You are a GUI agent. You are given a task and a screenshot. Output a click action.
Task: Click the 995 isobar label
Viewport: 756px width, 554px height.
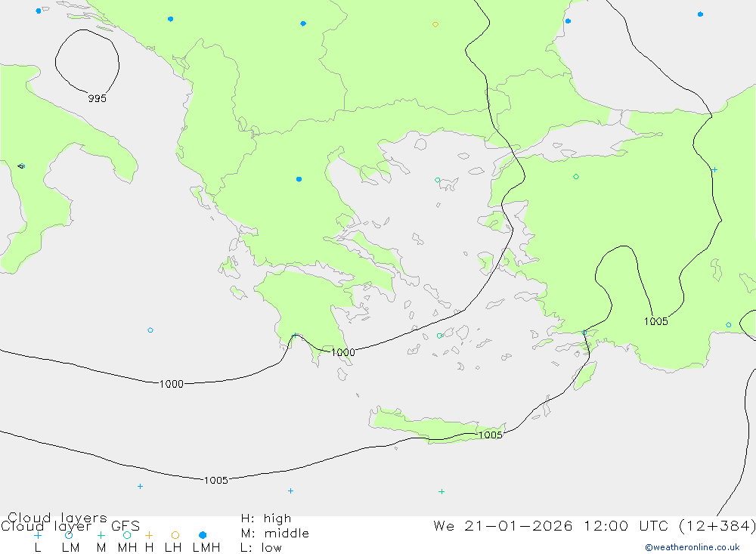pyautogui.click(x=97, y=98)
